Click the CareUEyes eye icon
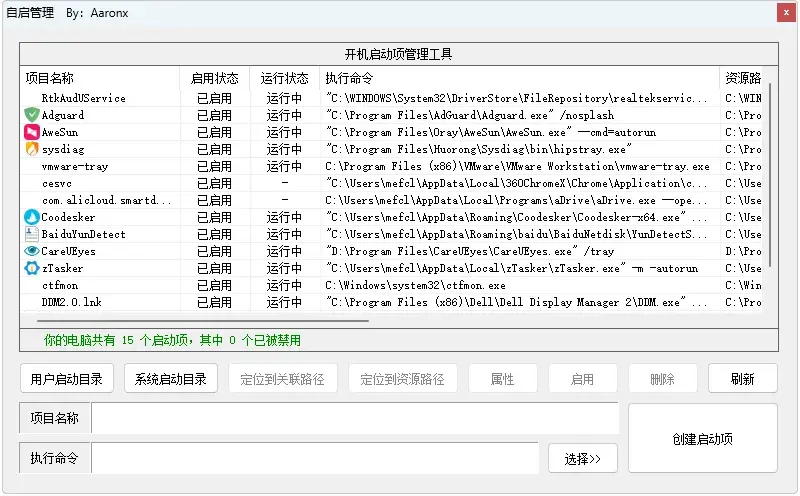This screenshot has width=800, height=496. click(x=32, y=251)
